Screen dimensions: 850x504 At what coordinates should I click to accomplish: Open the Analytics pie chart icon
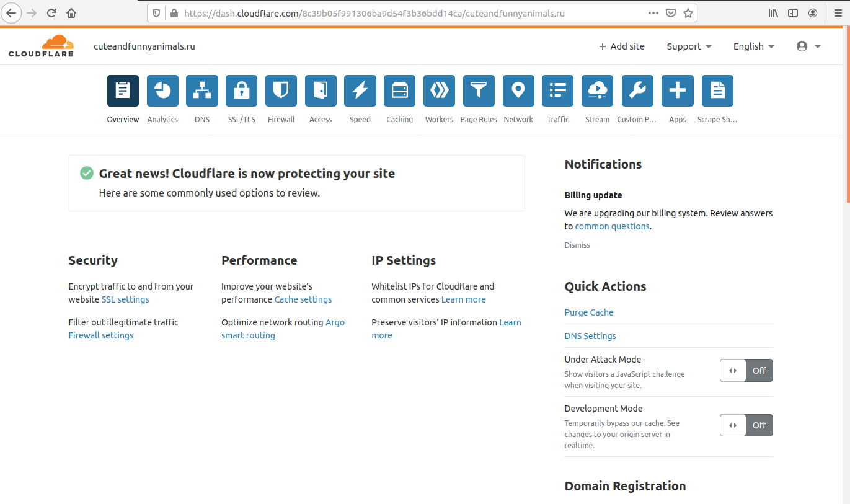pos(162,91)
